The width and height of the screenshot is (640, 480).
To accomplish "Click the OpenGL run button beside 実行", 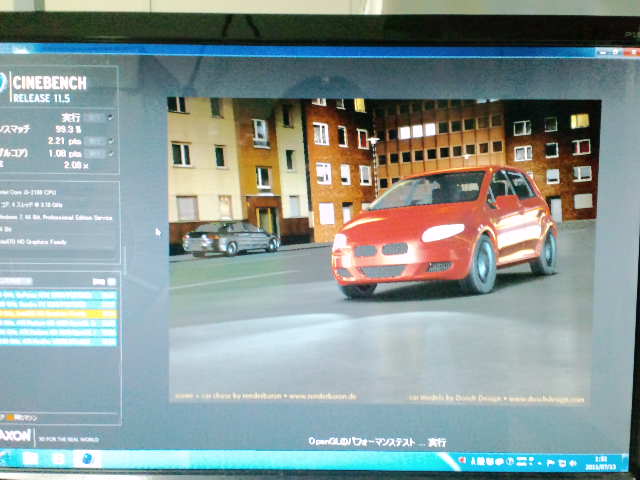I will point(94,118).
